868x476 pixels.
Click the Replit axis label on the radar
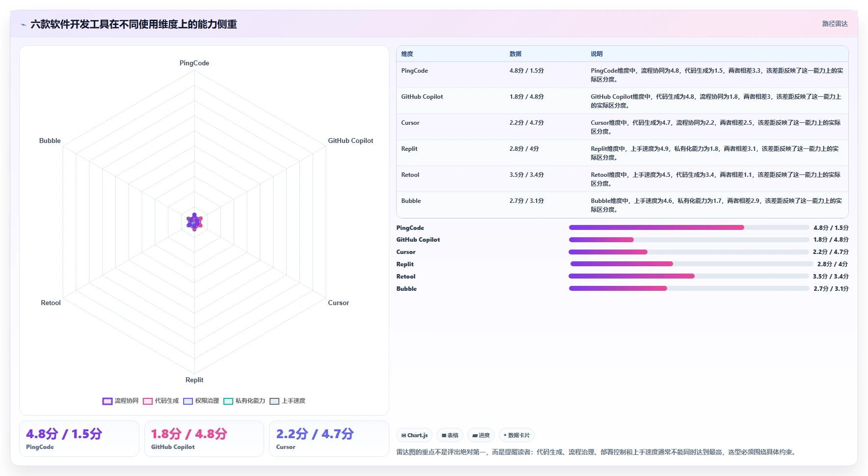[194, 380]
